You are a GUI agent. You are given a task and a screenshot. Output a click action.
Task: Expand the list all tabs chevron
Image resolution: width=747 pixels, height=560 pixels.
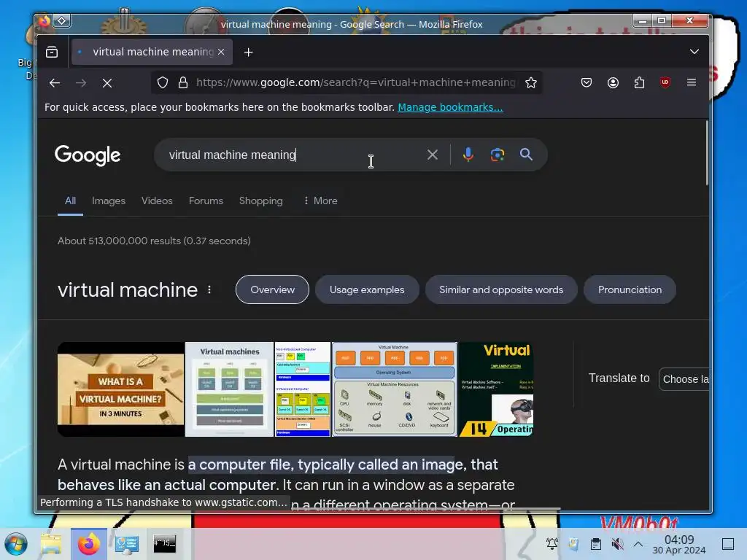tap(694, 52)
